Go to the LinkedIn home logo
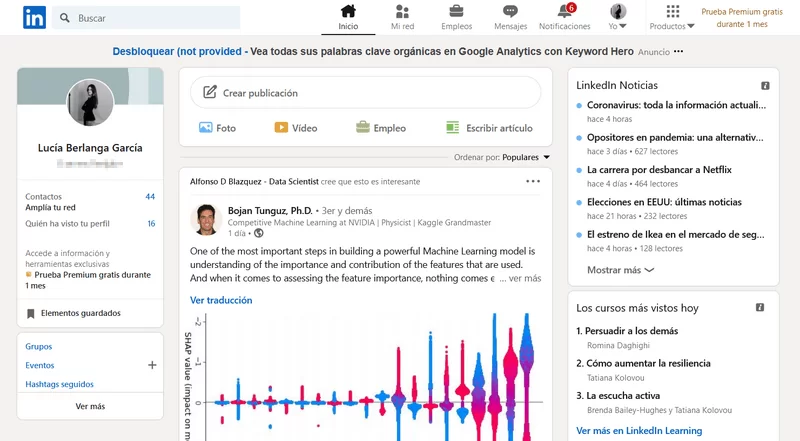 click(x=34, y=18)
